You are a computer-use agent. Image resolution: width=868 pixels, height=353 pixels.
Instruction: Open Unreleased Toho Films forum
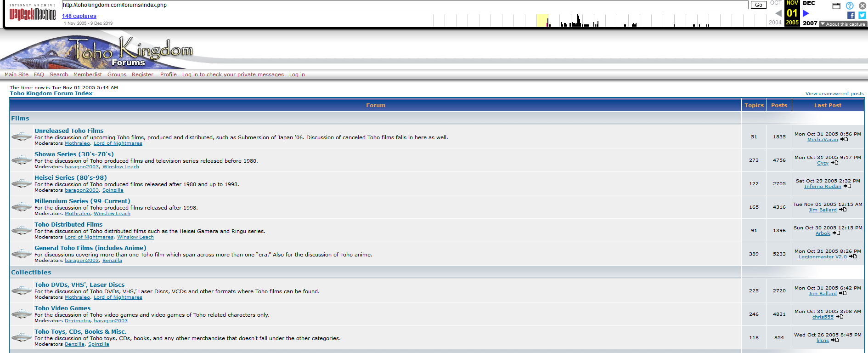pos(69,131)
